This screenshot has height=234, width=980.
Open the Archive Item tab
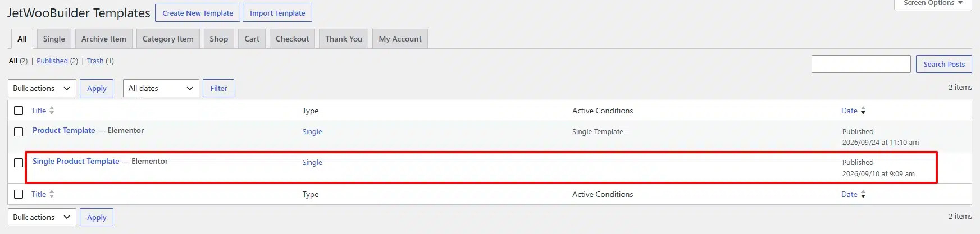[x=104, y=39]
